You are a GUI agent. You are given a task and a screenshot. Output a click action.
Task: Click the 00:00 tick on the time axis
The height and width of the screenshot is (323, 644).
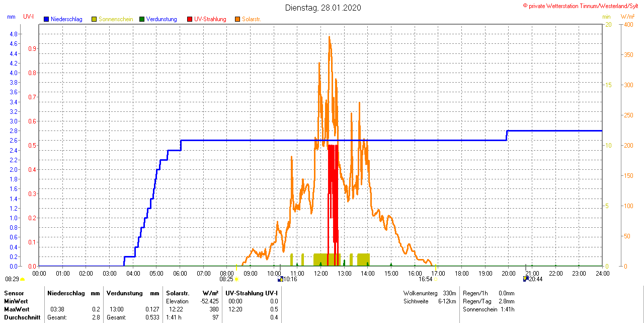(39, 273)
